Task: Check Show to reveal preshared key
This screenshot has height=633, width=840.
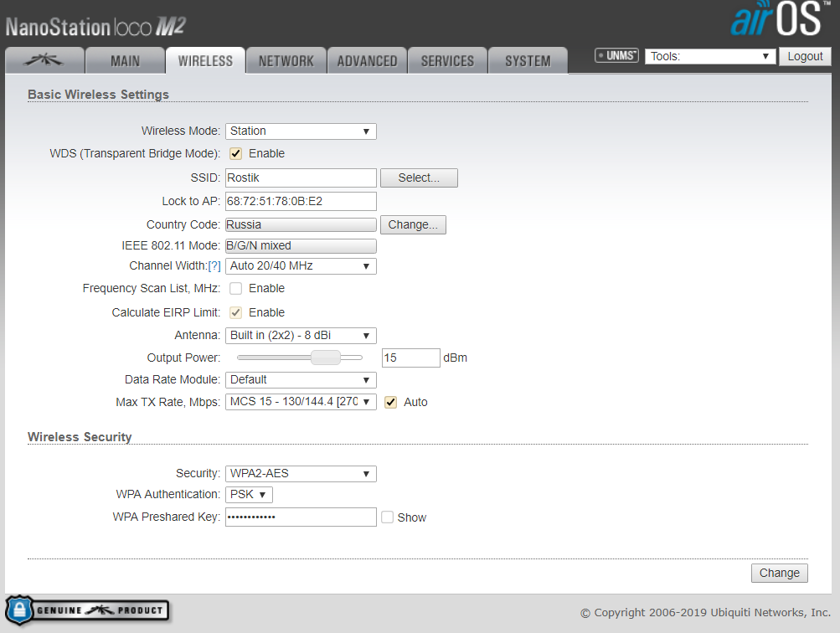Action: (x=387, y=517)
